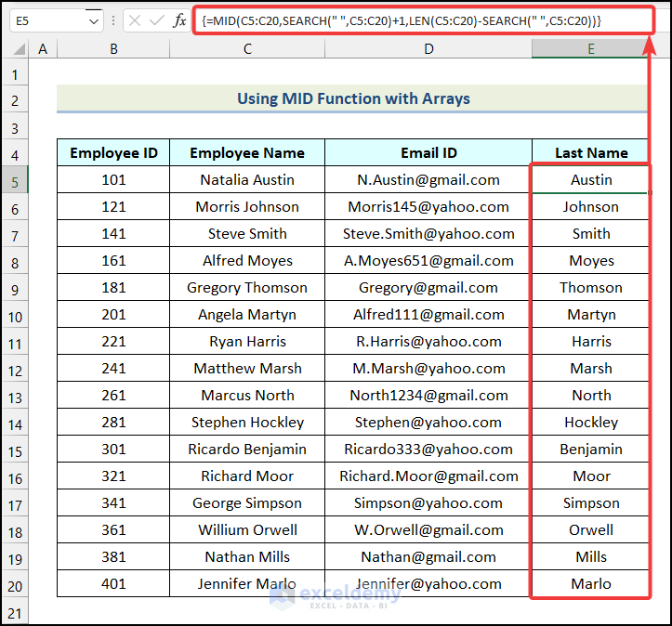Select the 'Marlo' last name cell
This screenshot has height=626, width=672.
[590, 583]
